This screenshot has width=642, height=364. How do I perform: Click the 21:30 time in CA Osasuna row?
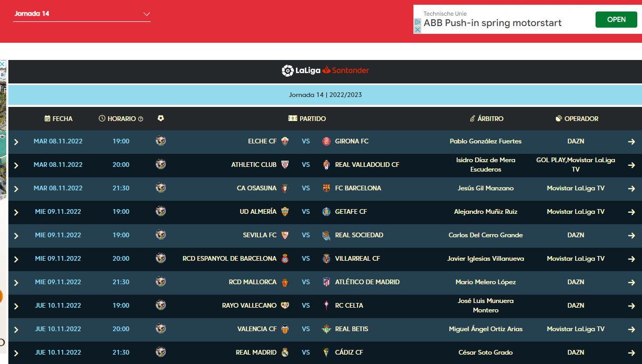121,188
